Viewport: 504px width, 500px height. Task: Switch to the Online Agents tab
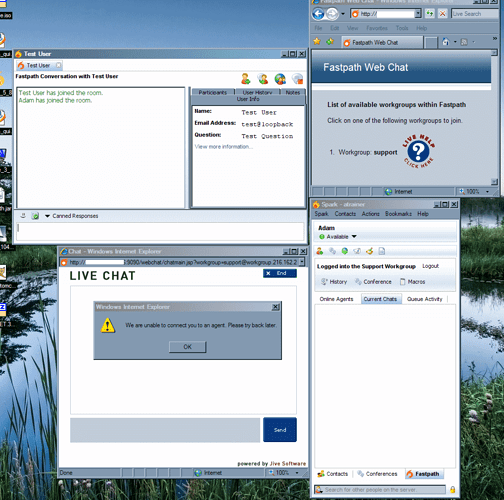pos(336,299)
